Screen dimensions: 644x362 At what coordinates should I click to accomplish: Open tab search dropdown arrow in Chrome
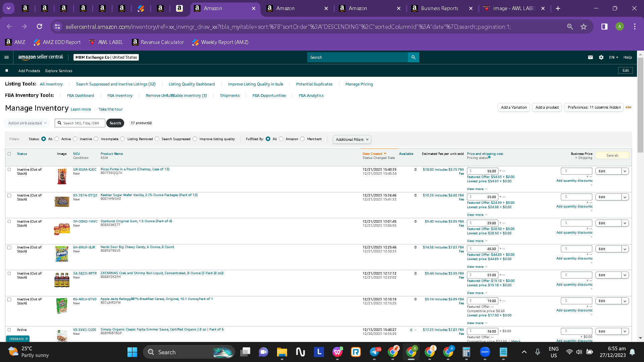[x=8, y=8]
